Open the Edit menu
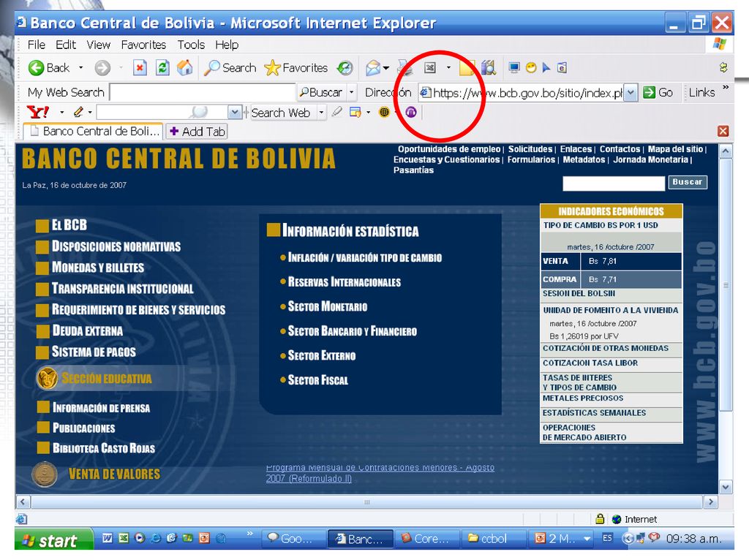Viewport: 749px width, 560px height. coord(65,45)
